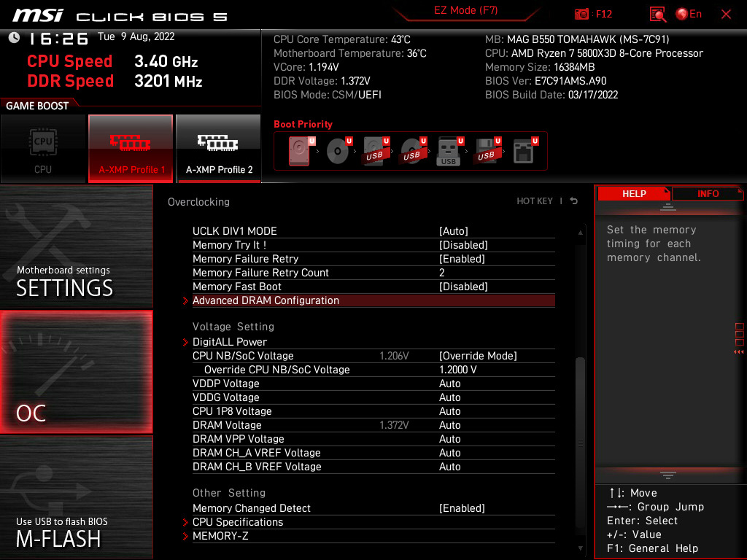The image size is (747, 560).
Task: Select USB flash key boot device icon
Action: click(x=449, y=151)
